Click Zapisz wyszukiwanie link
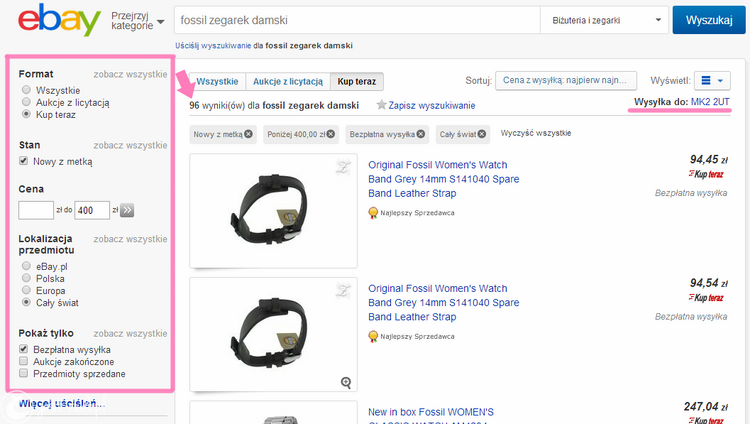This screenshot has width=750, height=424. tap(432, 105)
